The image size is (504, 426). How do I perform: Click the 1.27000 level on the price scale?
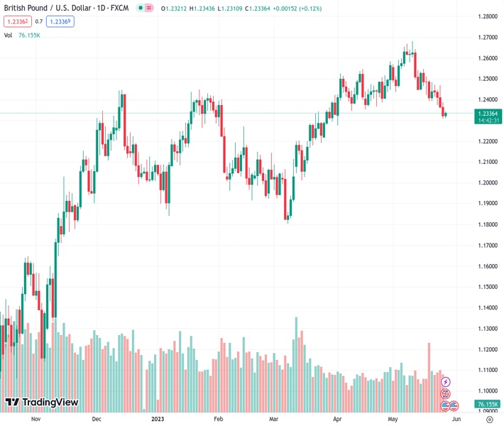[x=486, y=37]
